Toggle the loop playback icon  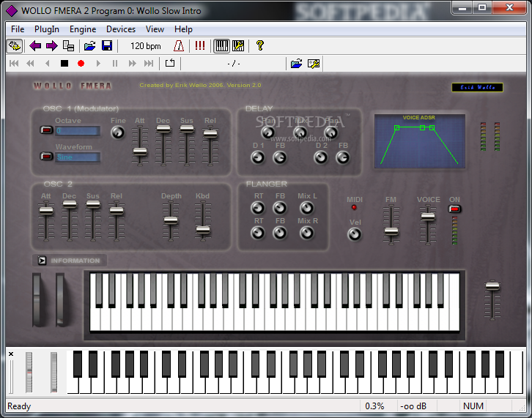[170, 63]
